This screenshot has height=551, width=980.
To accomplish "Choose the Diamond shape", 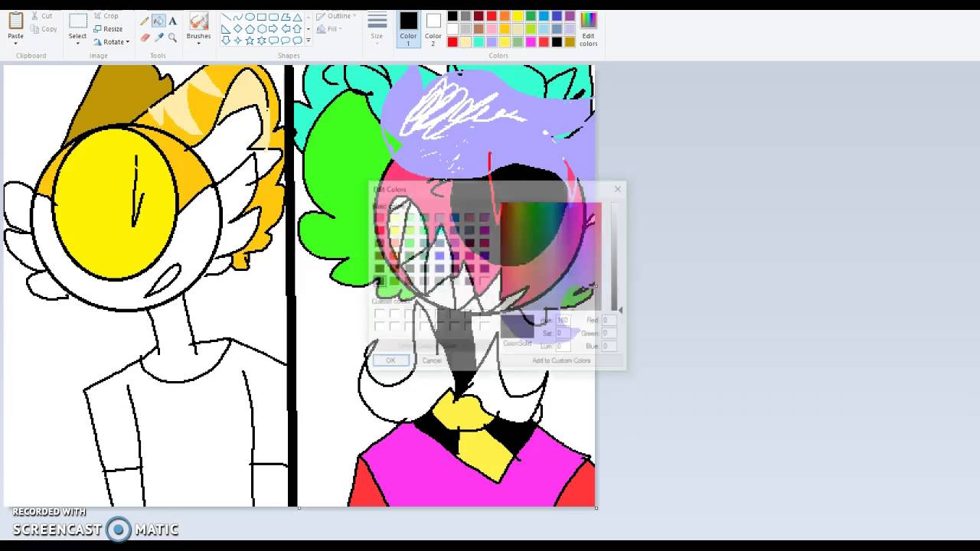I will point(237,29).
